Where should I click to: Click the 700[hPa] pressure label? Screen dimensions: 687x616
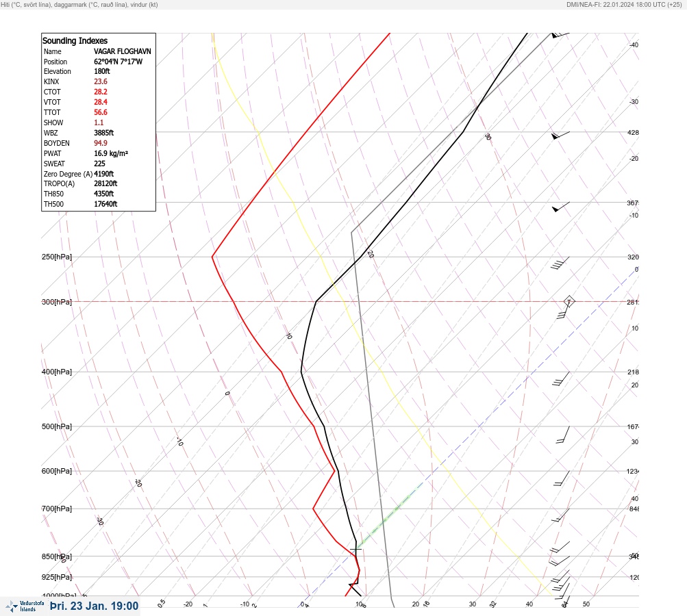point(57,509)
